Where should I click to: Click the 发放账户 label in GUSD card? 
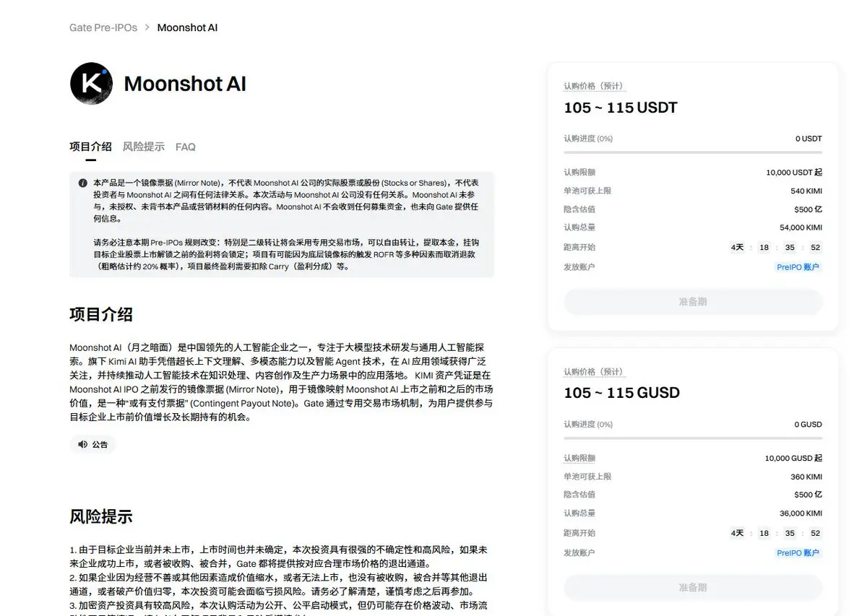coord(579,553)
